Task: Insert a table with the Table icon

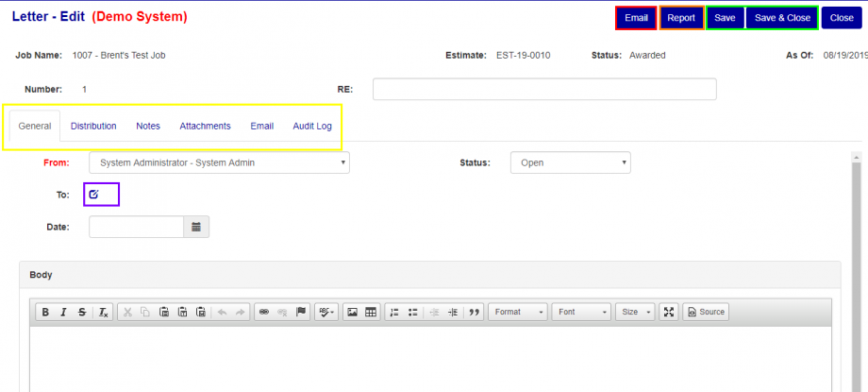Action: point(371,312)
